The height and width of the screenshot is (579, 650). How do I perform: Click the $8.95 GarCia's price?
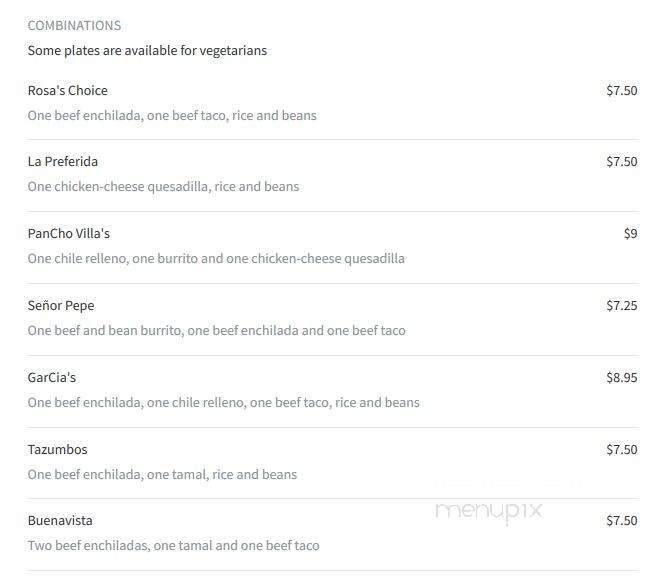coord(621,378)
